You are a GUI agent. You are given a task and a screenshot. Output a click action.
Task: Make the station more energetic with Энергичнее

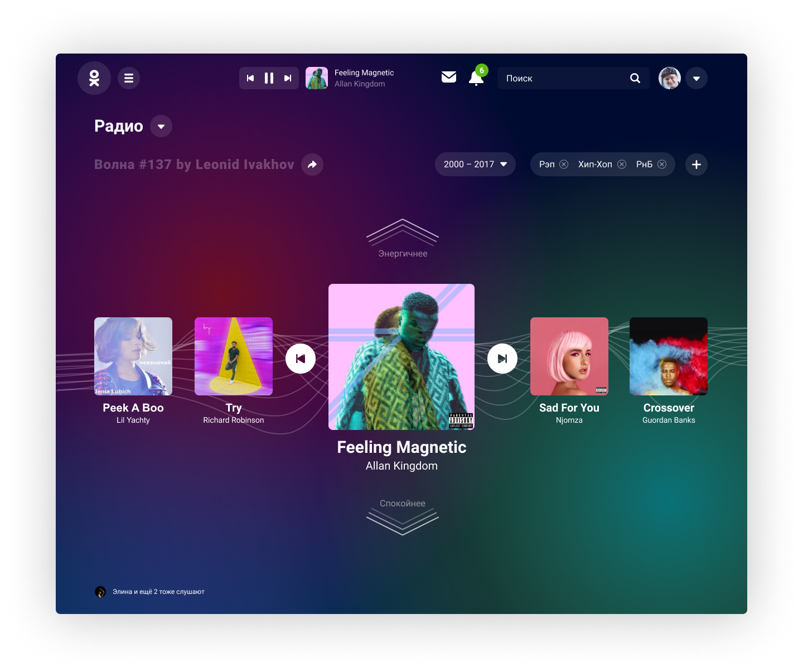pyautogui.click(x=403, y=239)
